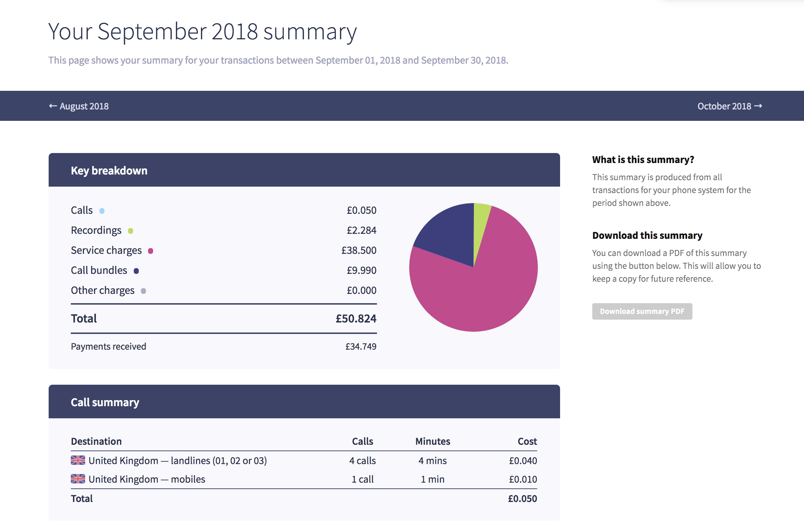This screenshot has width=804, height=532.
Task: Click the Calls column header in Call summary
Action: pyautogui.click(x=363, y=442)
